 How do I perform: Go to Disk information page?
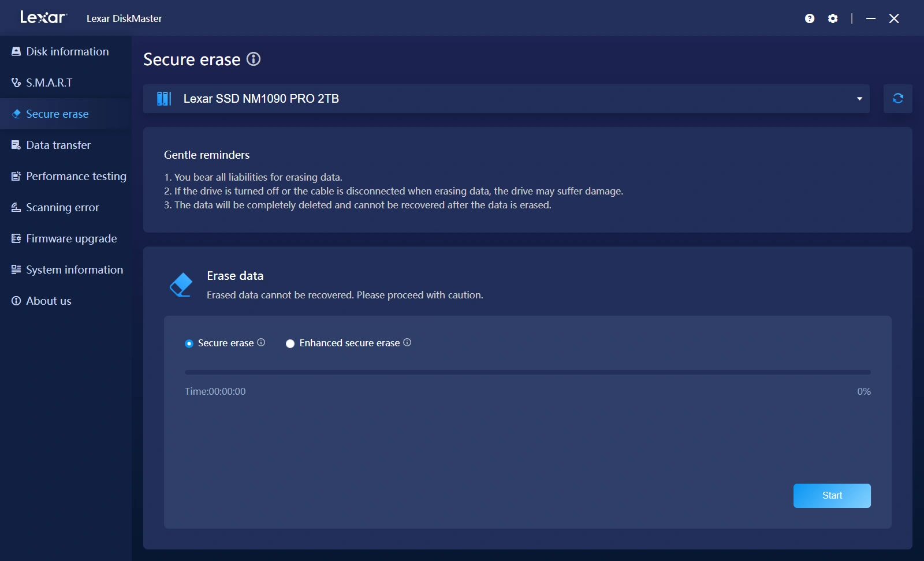(66, 51)
